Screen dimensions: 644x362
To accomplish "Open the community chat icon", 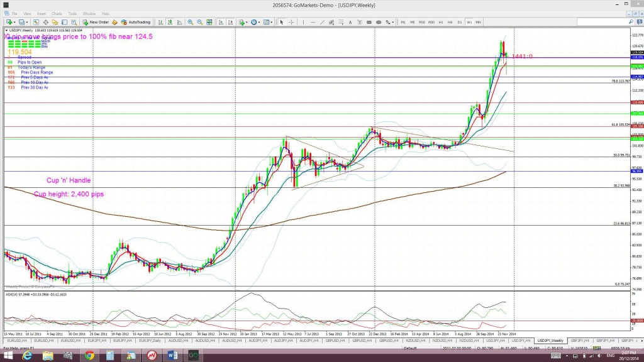I will (x=640, y=22).
